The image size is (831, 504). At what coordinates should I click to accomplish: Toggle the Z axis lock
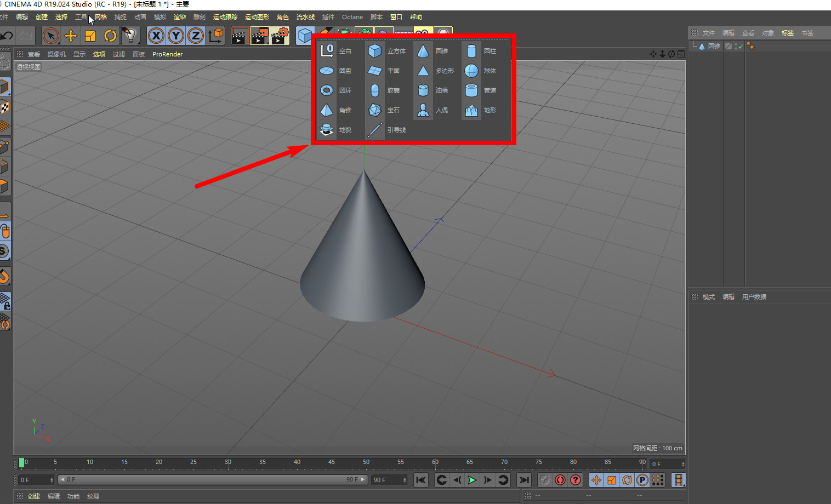[196, 36]
